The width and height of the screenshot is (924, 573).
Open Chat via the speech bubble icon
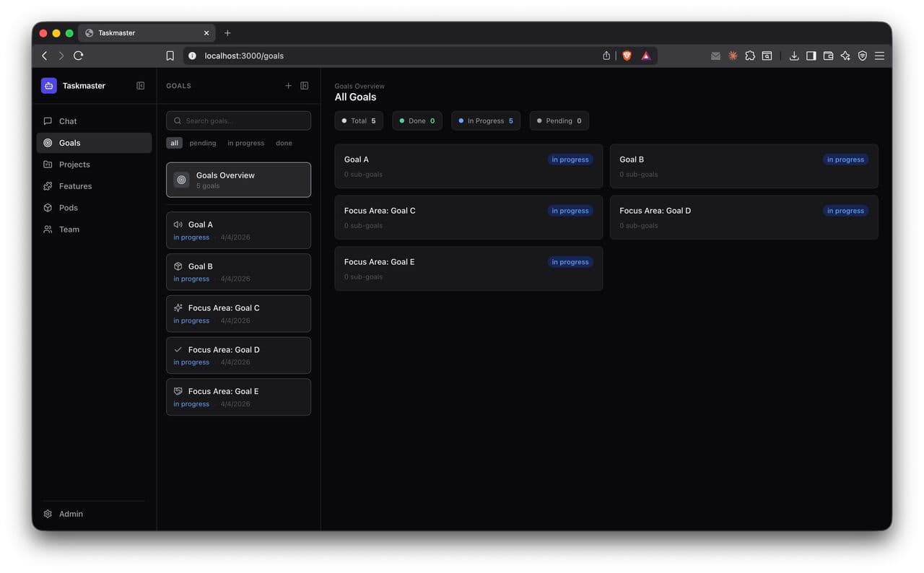[x=47, y=121]
